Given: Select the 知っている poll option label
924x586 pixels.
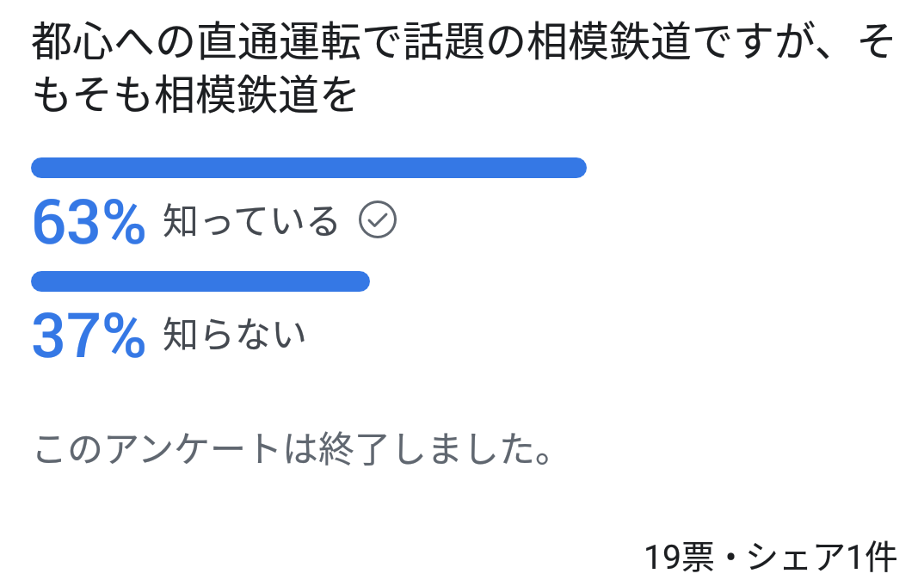Looking at the screenshot, I should point(250,220).
